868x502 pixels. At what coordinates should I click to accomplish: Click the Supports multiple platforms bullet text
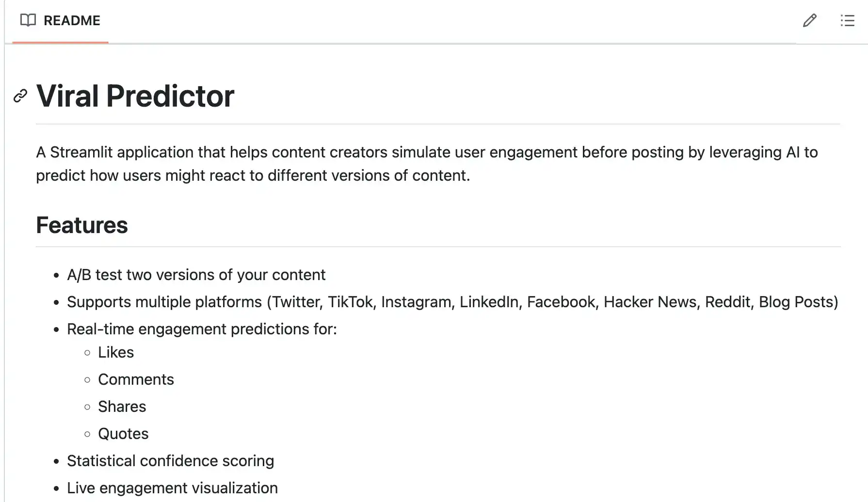[452, 302]
